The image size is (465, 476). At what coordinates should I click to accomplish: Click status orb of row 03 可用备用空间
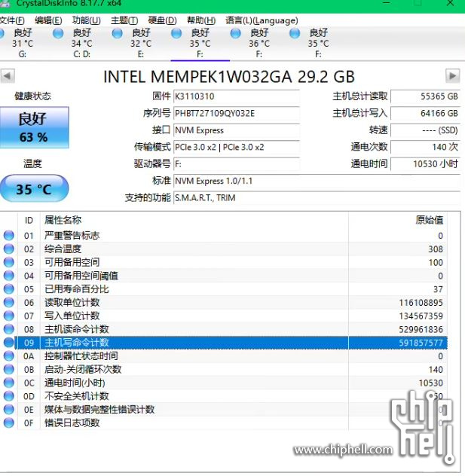pos(8,262)
